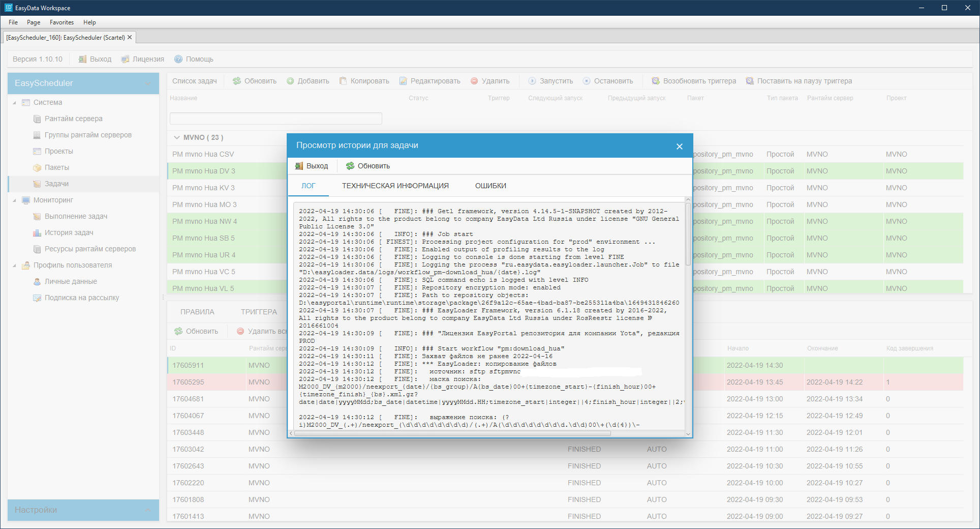The image size is (980, 529).
Task: Click the Выход icon in top toolbar
Action: [x=82, y=59]
